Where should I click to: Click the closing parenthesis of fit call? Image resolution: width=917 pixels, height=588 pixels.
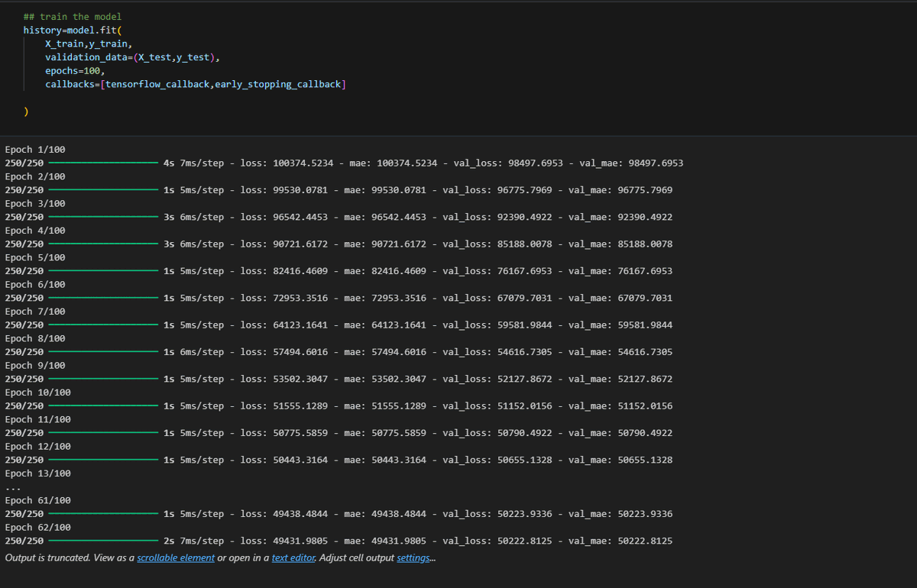click(26, 111)
